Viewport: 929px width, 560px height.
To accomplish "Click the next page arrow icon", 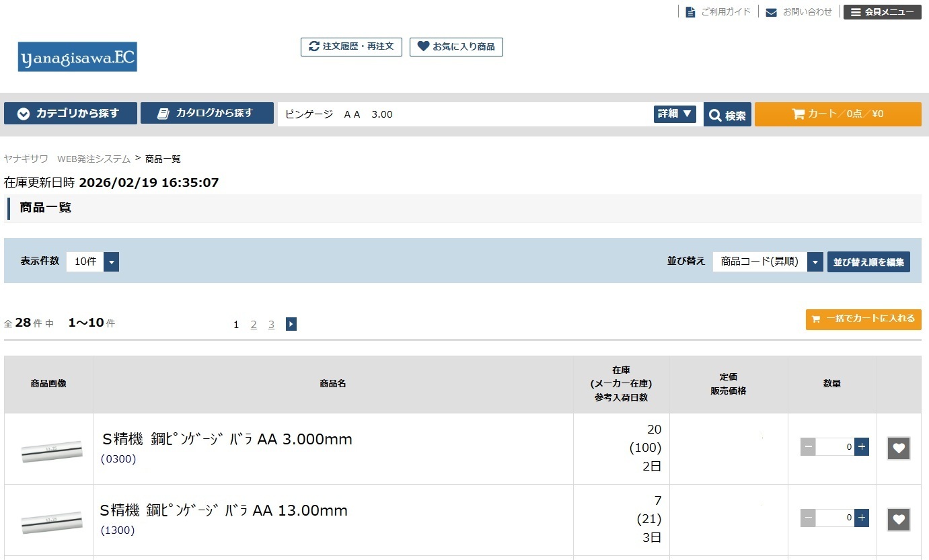I will click(x=291, y=325).
